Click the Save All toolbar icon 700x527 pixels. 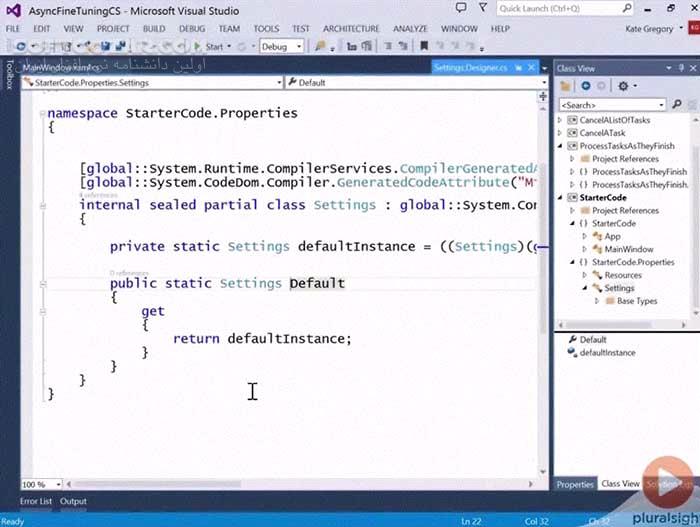[120, 46]
